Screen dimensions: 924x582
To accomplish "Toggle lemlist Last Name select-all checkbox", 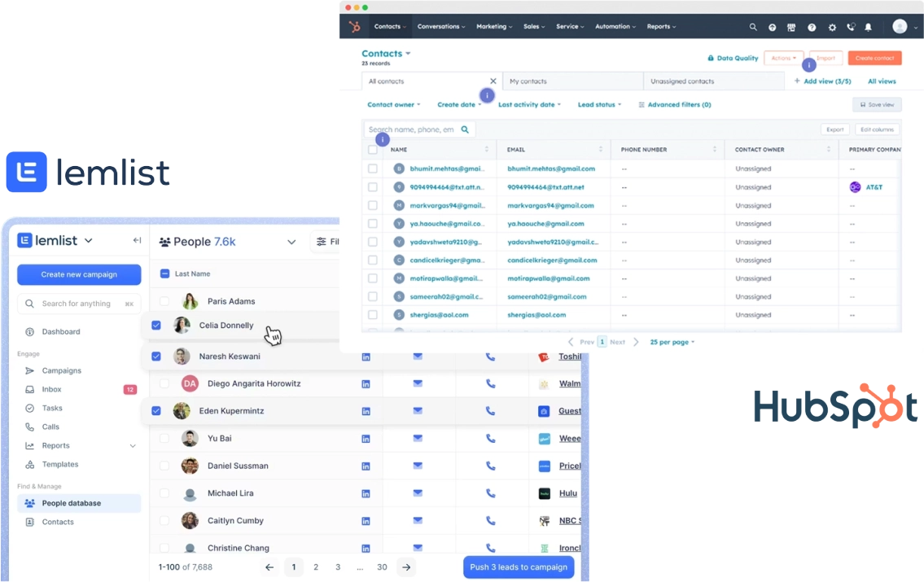I will tap(165, 273).
